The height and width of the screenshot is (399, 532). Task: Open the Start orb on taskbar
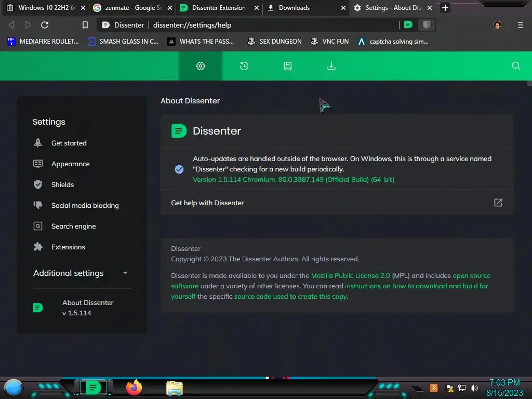pyautogui.click(x=13, y=388)
